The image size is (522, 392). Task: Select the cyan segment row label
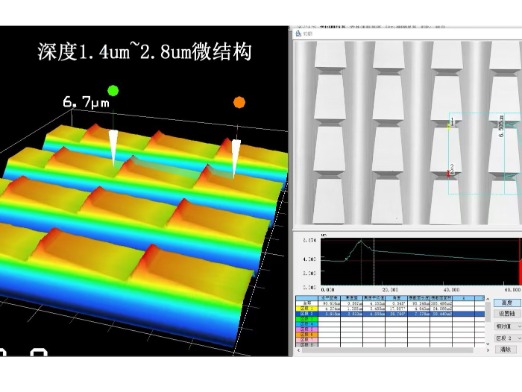[x=306, y=324]
